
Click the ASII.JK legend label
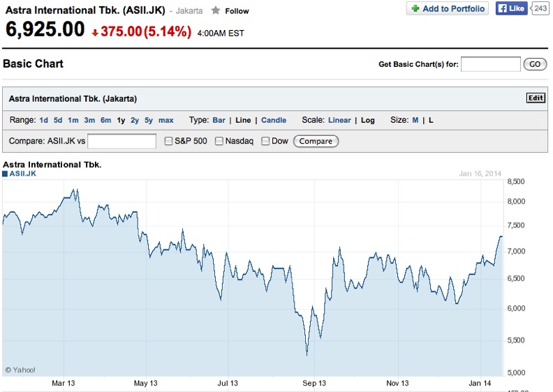(x=23, y=174)
